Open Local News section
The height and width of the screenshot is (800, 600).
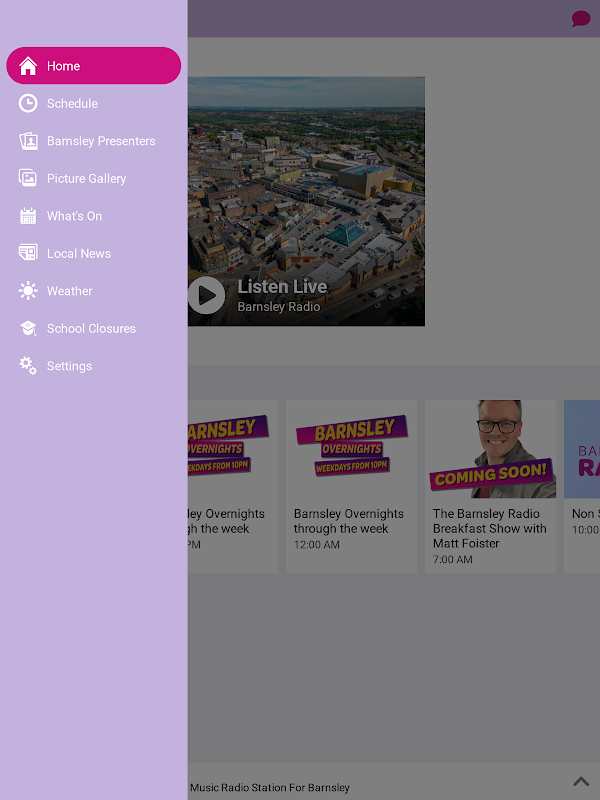93,253
